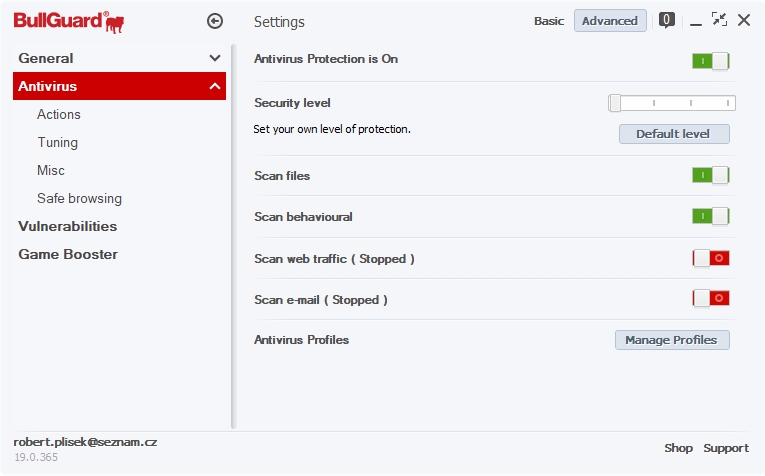Click the resize window arrows icon

coord(719,20)
